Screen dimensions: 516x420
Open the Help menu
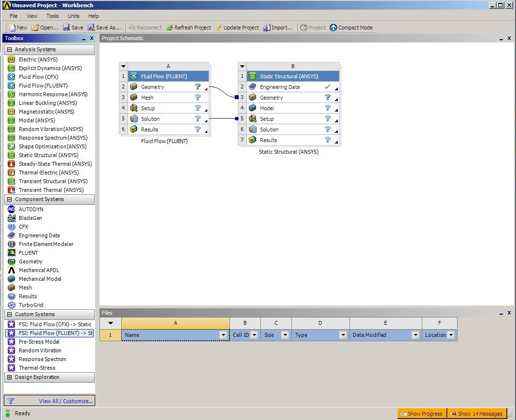point(93,16)
